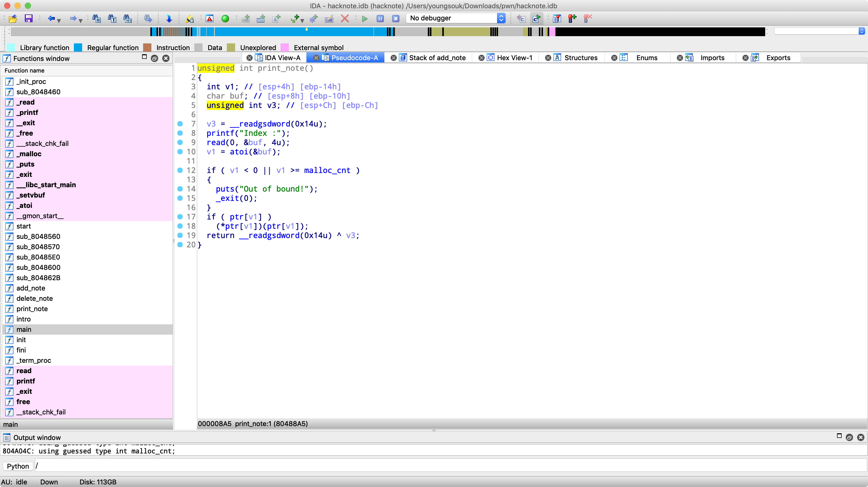Switch to the Enums tab
Image resolution: width=868 pixels, height=487 pixels.
(x=647, y=58)
